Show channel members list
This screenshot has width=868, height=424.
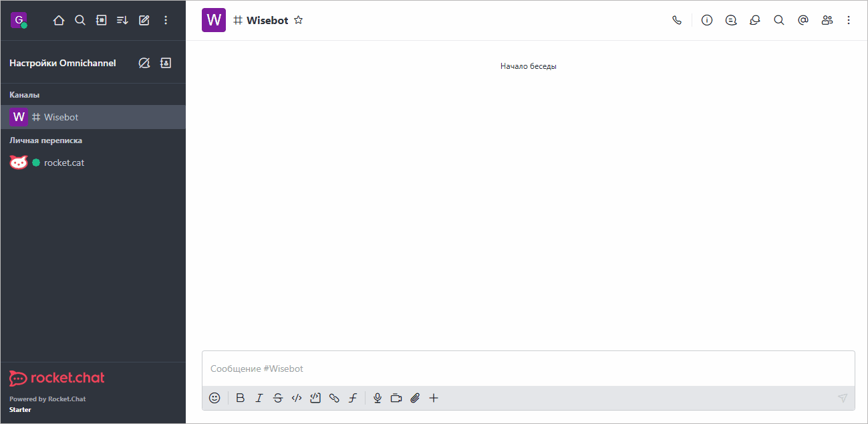[827, 20]
